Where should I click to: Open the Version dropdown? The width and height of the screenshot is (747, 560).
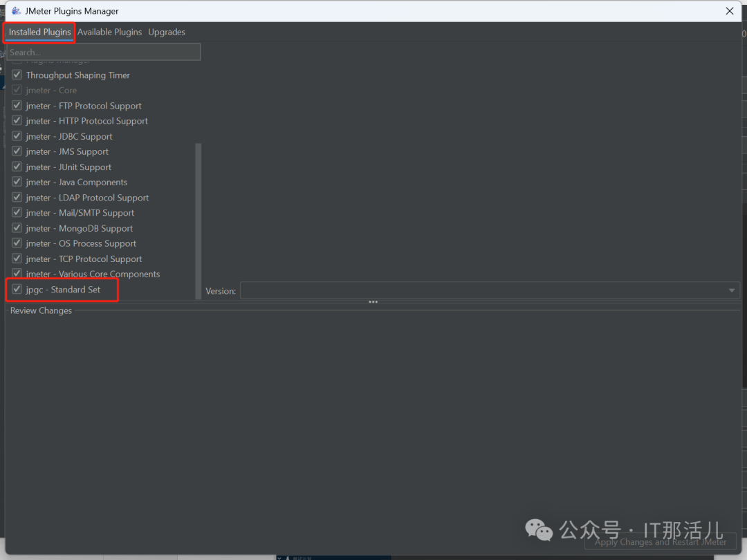pyautogui.click(x=490, y=290)
